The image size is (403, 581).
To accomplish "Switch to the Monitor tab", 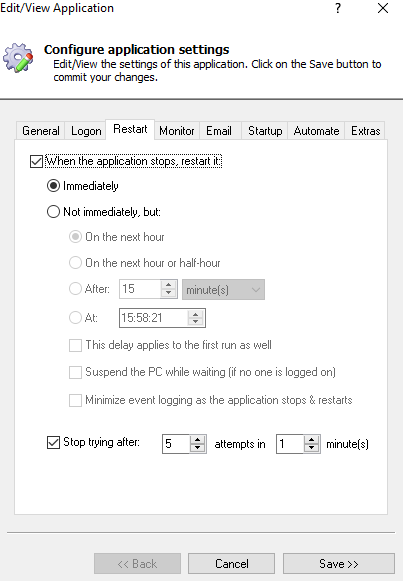I will 177,131.
